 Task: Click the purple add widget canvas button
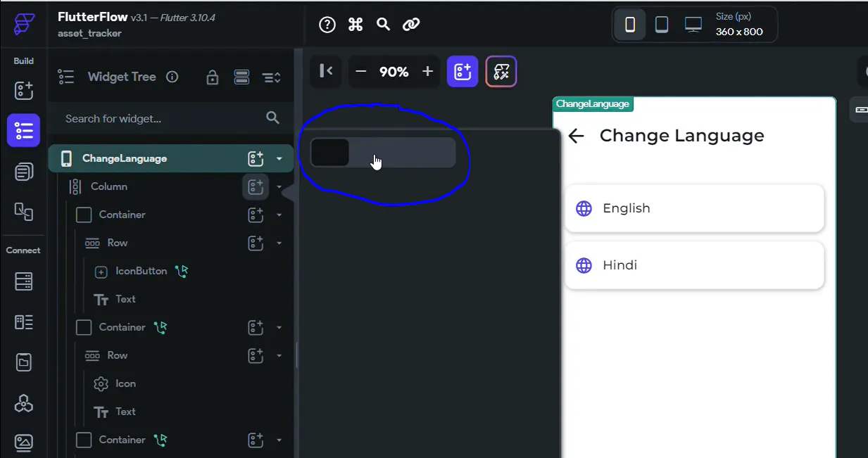(463, 71)
